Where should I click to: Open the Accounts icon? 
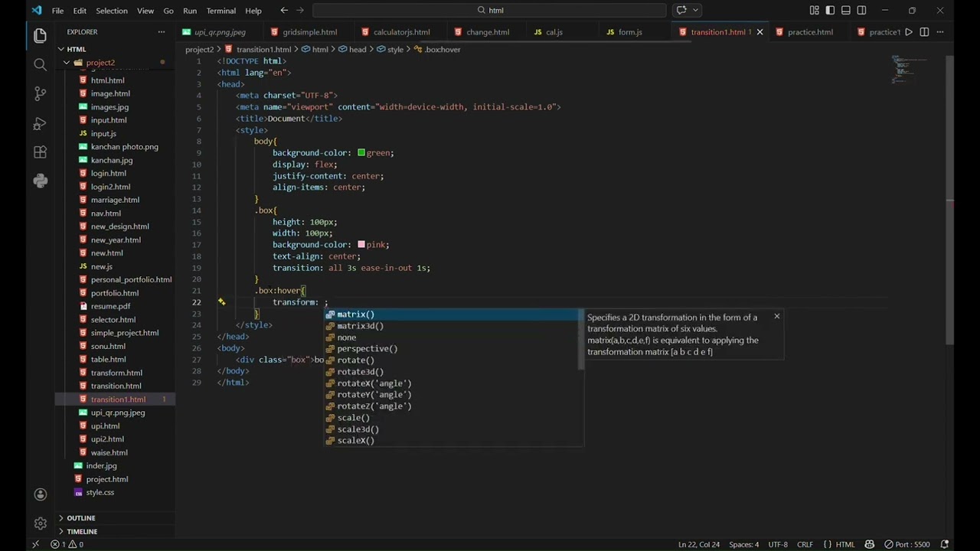tap(40, 494)
